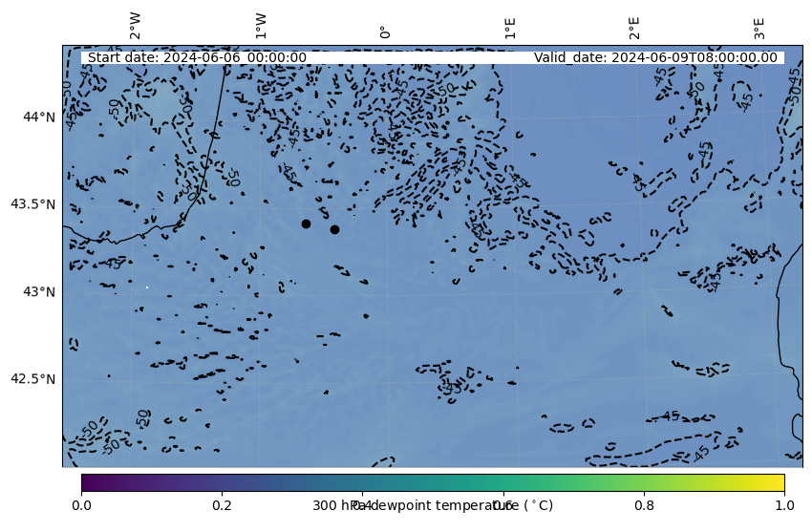Click the 0.2 colorbar tick label
This screenshot has height=532, width=812.
coord(222,505)
